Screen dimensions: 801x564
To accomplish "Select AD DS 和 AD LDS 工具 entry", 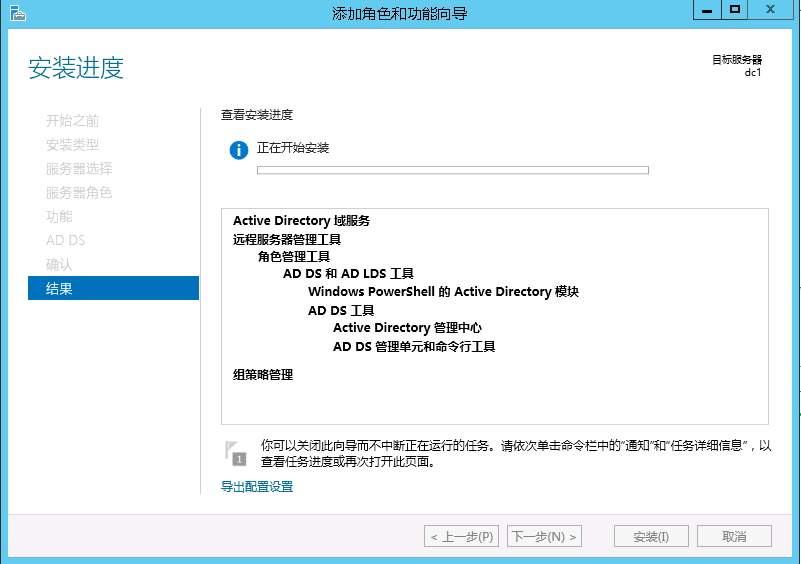I will [x=348, y=274].
